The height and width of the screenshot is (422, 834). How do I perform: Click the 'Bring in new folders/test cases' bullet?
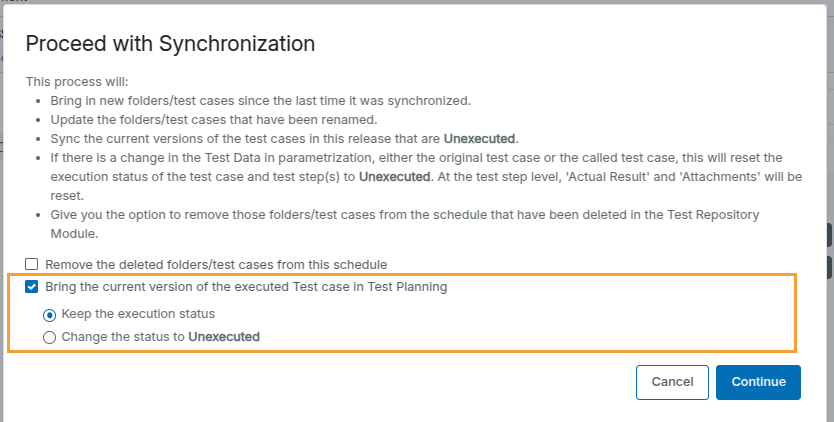pos(260,101)
